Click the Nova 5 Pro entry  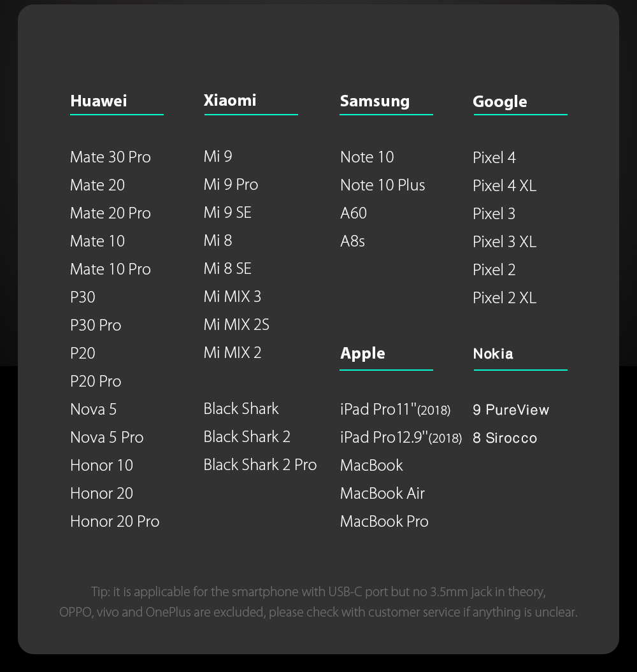107,437
